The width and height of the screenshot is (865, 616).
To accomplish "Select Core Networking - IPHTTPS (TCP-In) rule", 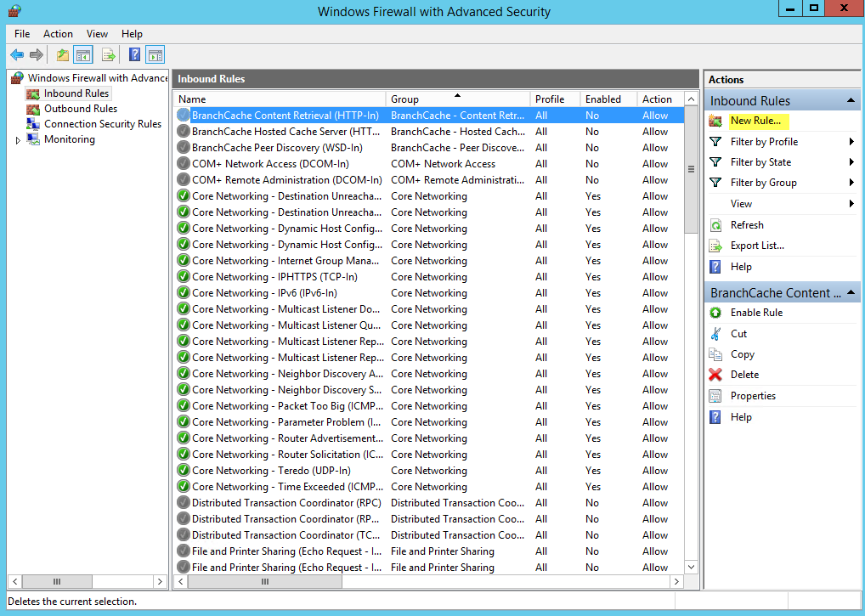I will [430, 277].
